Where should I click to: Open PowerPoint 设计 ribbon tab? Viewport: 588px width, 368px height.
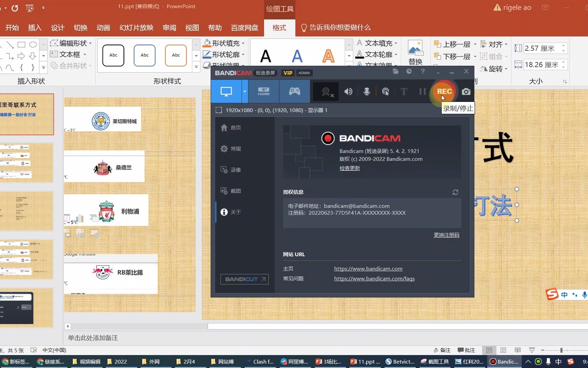(58, 28)
